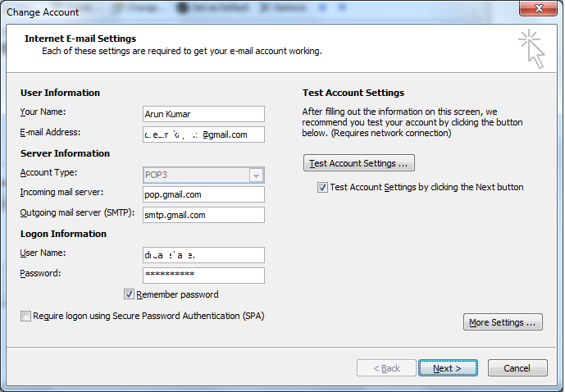This screenshot has width=565, height=392.
Task: Click the Logon Information section label
Action: tap(64, 234)
